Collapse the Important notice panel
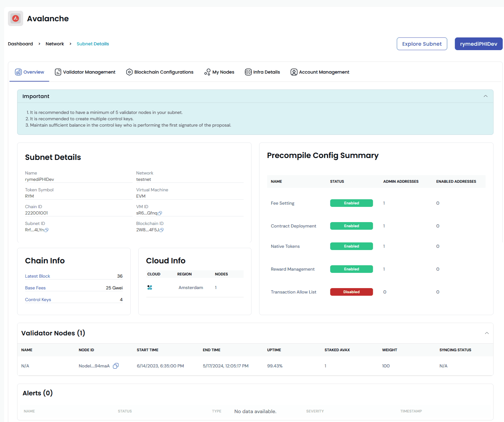Screen dimensions: 504x422 point(485,96)
